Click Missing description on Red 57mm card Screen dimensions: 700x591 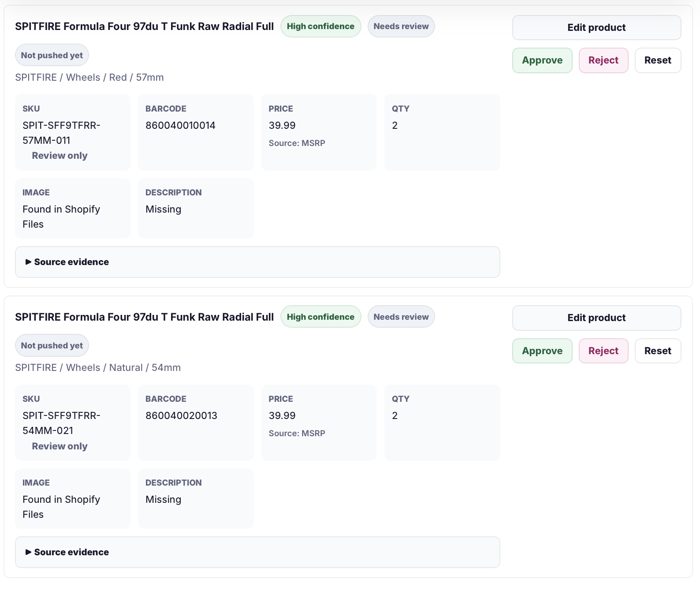[163, 209]
